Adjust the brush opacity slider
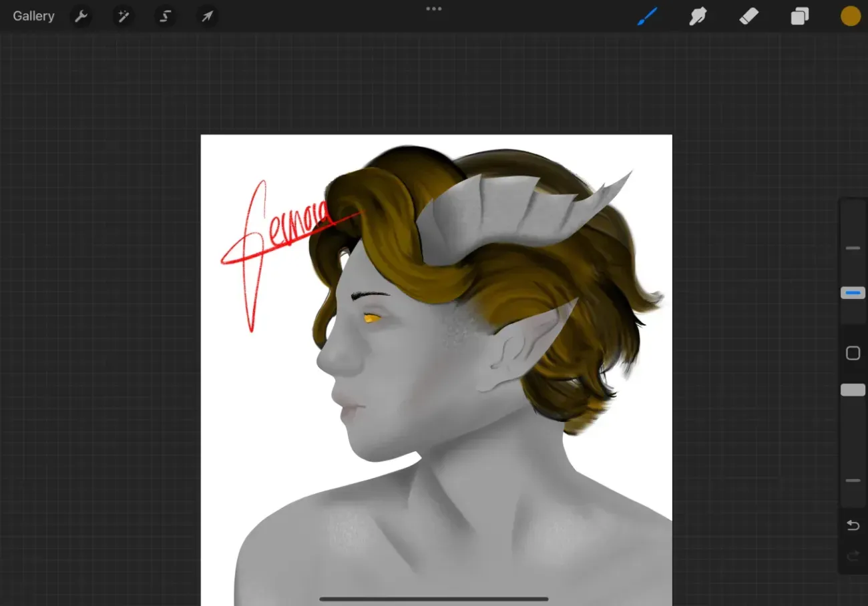 (853, 390)
